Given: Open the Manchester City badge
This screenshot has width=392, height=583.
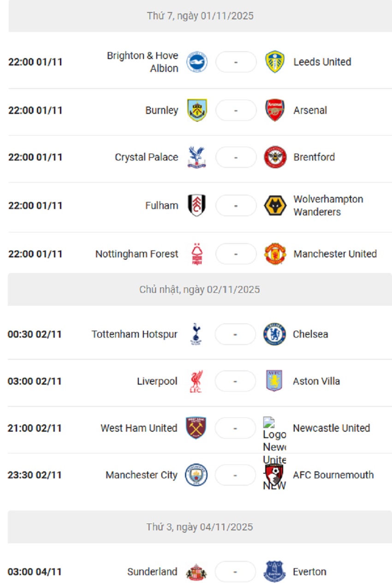Looking at the screenshot, I should pyautogui.click(x=196, y=475).
